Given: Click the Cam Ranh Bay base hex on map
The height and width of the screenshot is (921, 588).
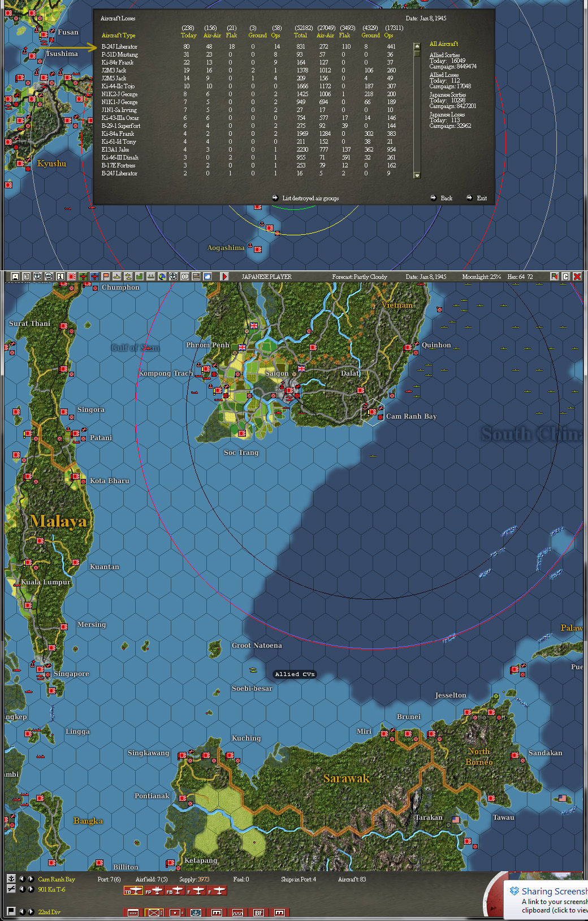Looking at the screenshot, I should (372, 411).
